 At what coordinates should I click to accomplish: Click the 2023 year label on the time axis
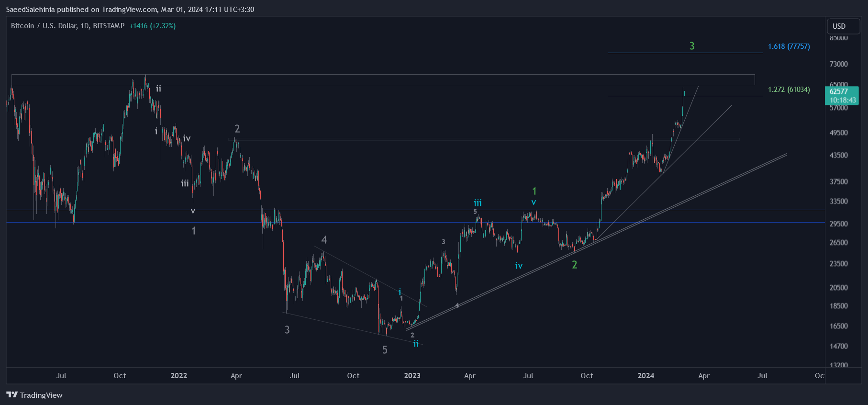point(412,375)
